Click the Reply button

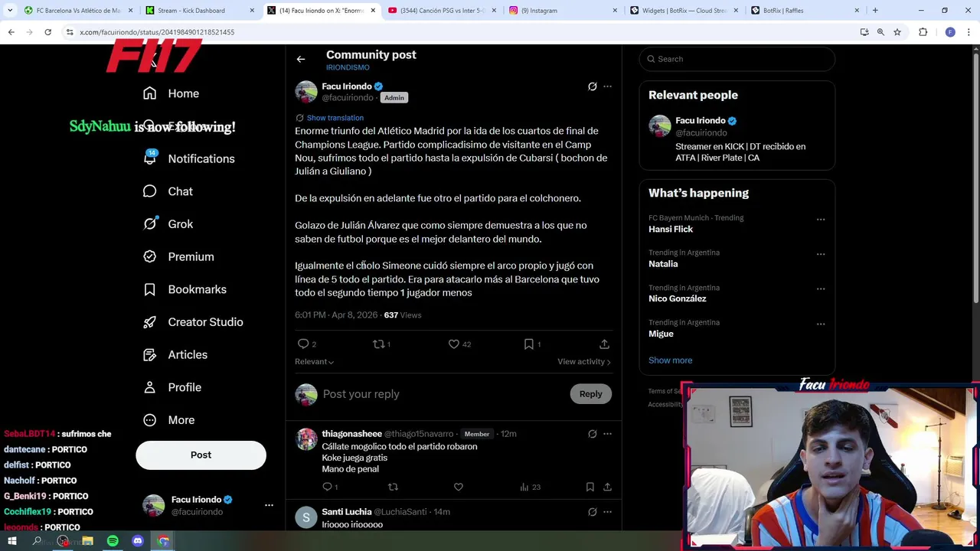tap(590, 394)
